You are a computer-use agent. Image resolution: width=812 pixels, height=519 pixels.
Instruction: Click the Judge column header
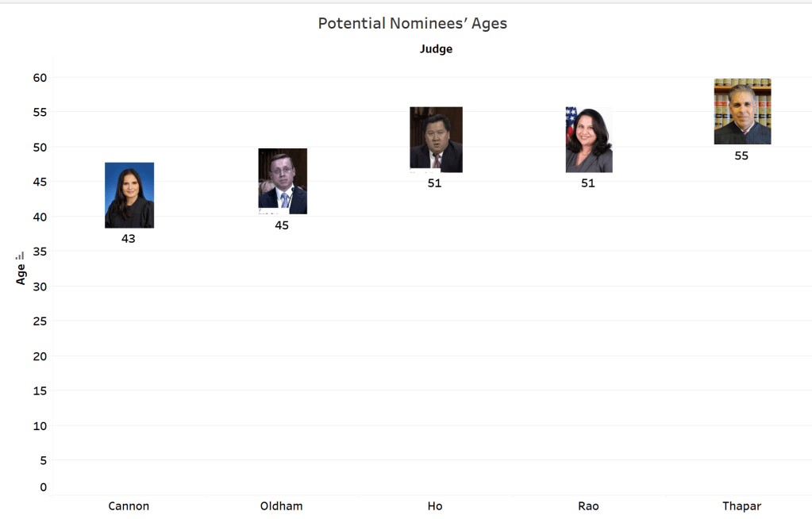436,49
